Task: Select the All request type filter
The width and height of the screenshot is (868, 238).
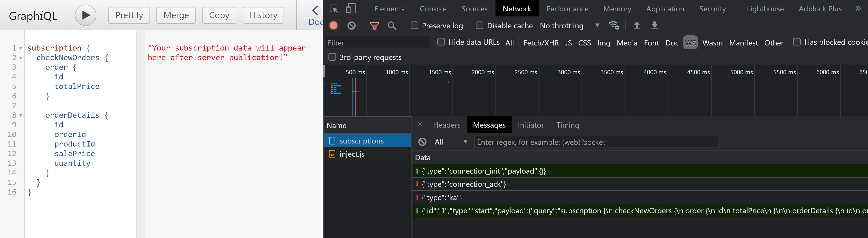Action: 509,43
